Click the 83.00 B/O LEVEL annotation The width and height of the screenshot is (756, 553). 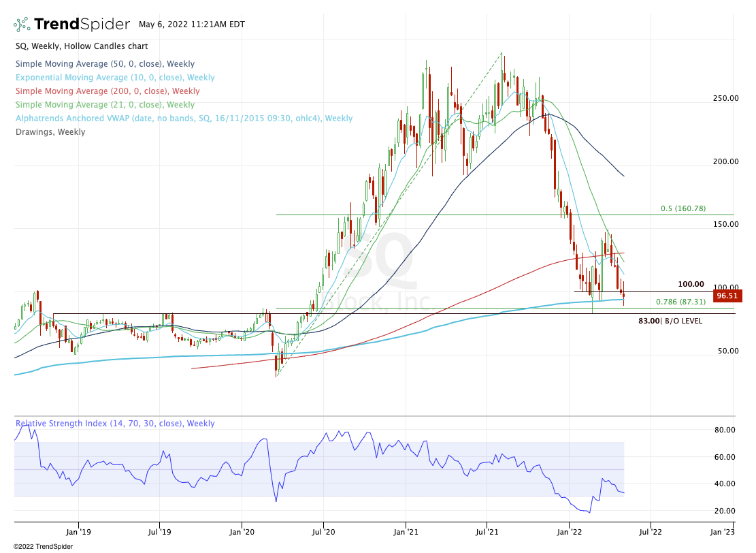(x=670, y=321)
